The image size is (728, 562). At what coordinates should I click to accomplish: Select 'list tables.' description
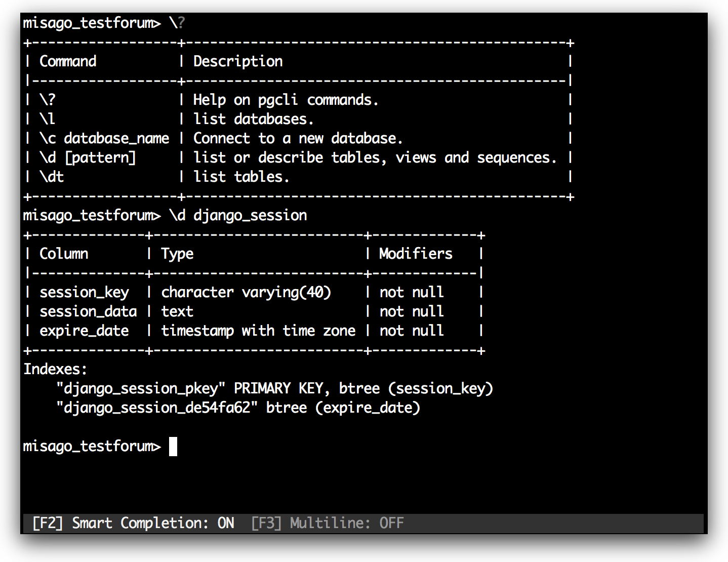coord(241,177)
